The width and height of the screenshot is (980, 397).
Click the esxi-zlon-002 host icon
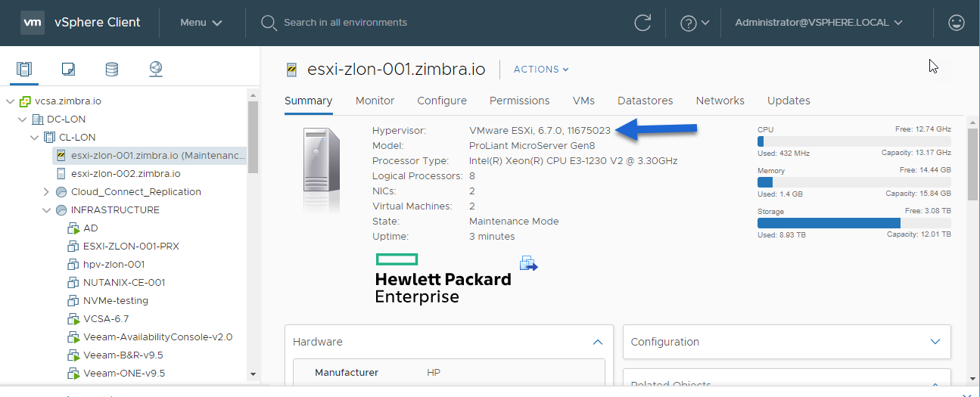pyautogui.click(x=62, y=174)
